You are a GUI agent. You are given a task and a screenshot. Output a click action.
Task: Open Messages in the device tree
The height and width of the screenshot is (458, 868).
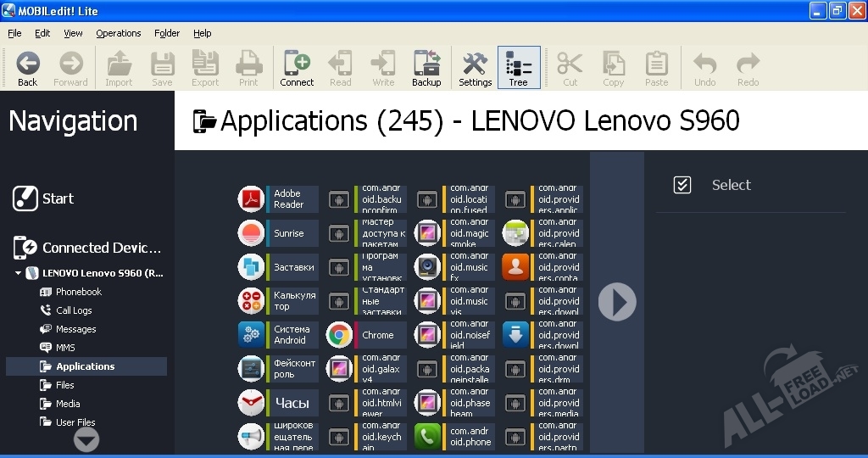(x=75, y=329)
